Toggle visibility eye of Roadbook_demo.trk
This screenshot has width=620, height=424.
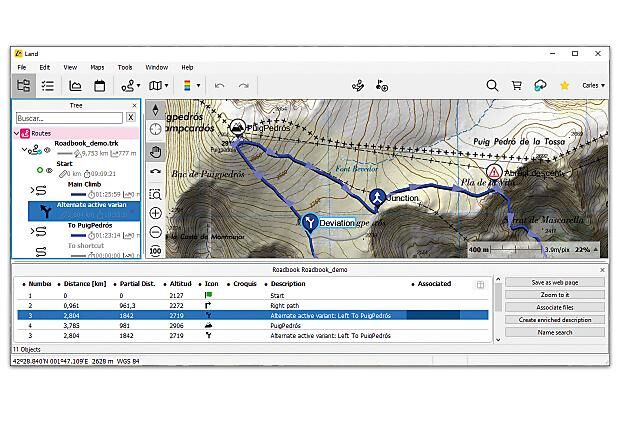pyautogui.click(x=47, y=150)
